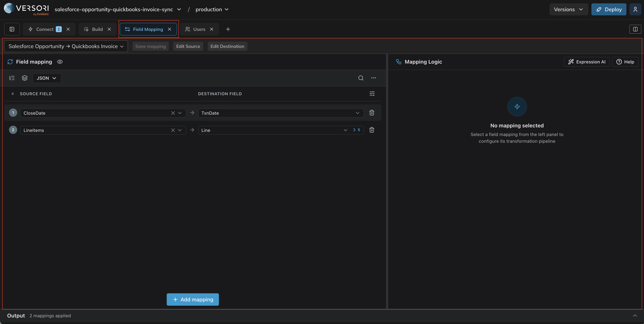Click Edit Destination button
Screen dimensions: 644x324
pos(227,46)
